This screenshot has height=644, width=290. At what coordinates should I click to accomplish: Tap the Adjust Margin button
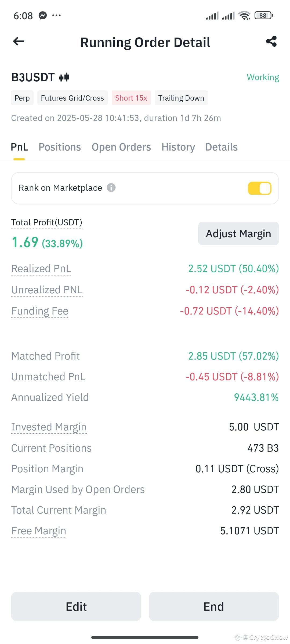click(238, 233)
